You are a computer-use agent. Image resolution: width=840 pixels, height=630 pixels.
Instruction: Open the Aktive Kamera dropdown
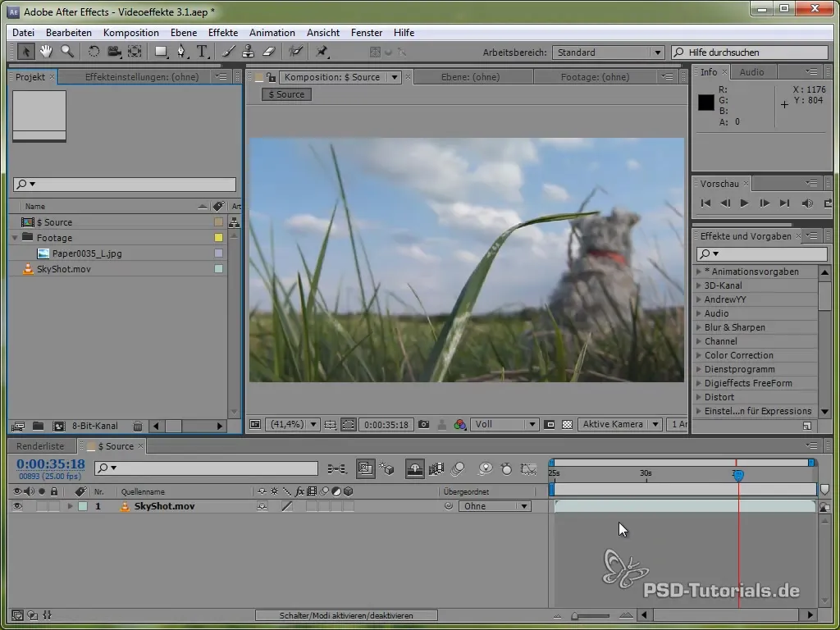point(620,424)
